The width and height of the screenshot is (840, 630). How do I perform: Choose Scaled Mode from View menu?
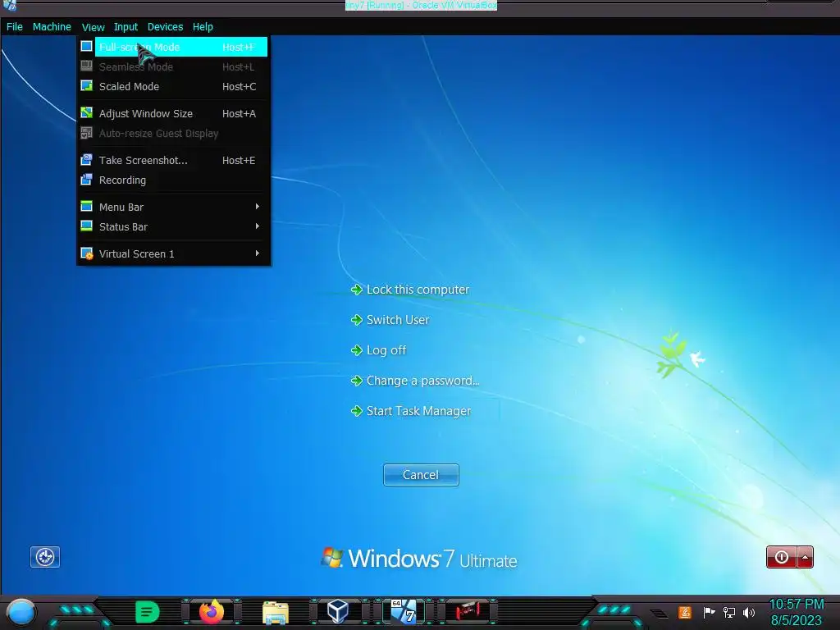(x=173, y=87)
